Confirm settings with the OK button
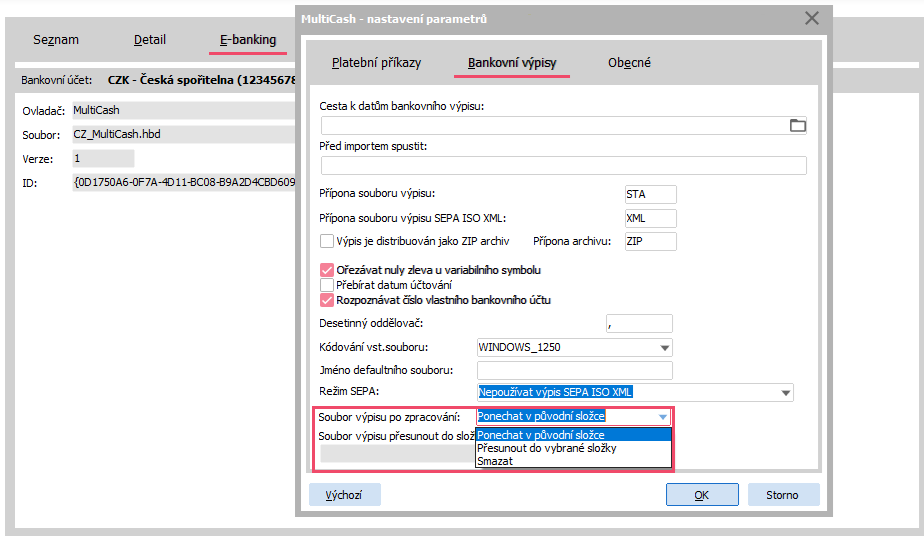 [x=702, y=495]
